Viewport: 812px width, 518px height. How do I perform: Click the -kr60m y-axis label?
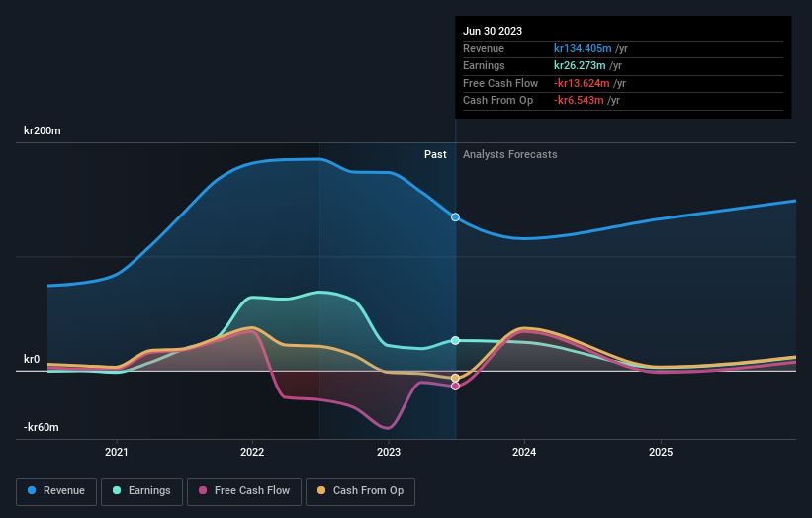pyautogui.click(x=41, y=427)
